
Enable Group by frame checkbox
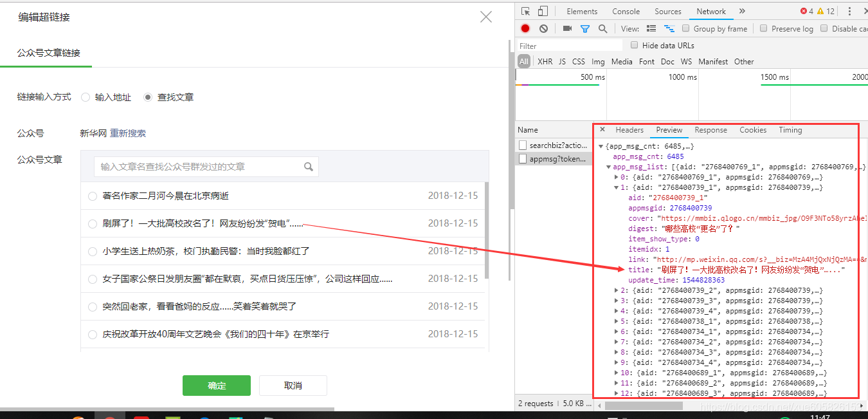[686, 28]
